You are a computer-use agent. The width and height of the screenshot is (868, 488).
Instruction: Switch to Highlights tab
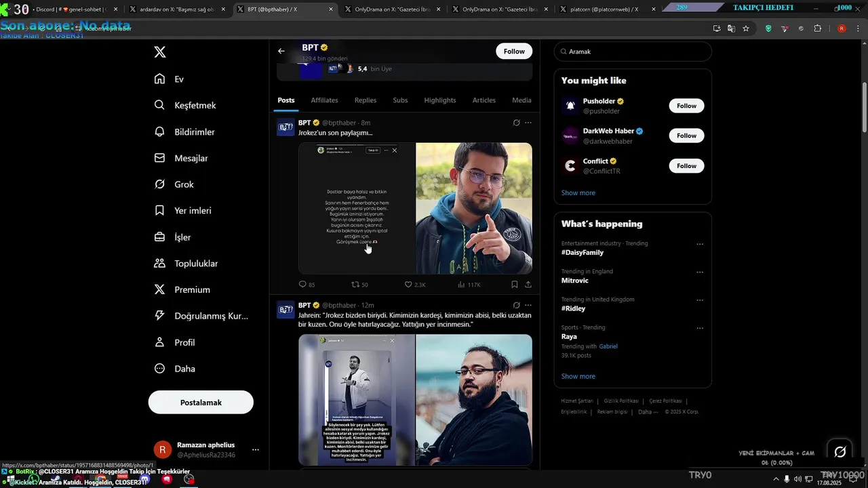(x=440, y=100)
